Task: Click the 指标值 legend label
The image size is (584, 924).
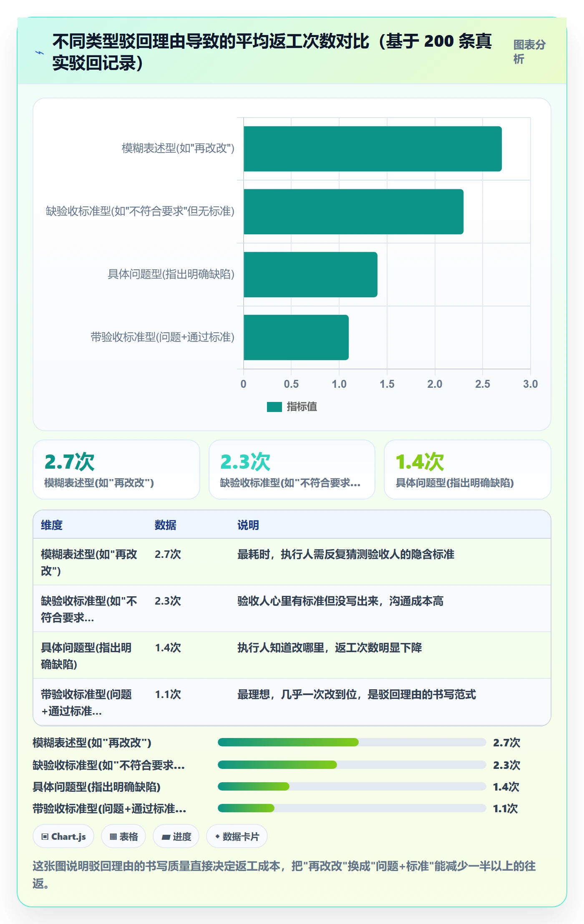Action: 302,407
